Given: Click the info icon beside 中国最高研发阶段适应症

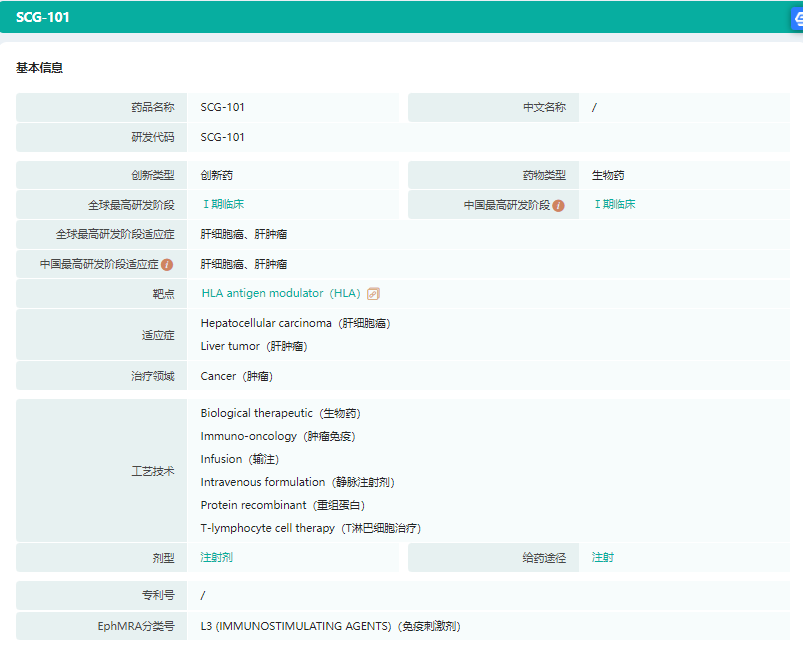Looking at the screenshot, I should tap(168, 265).
